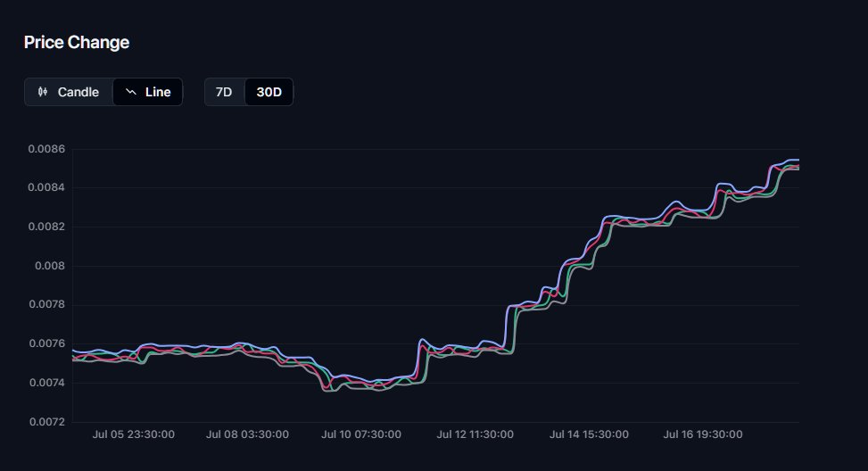Click the Jul 16 19:30:00 axis label
This screenshot has height=471, width=868.
703,434
